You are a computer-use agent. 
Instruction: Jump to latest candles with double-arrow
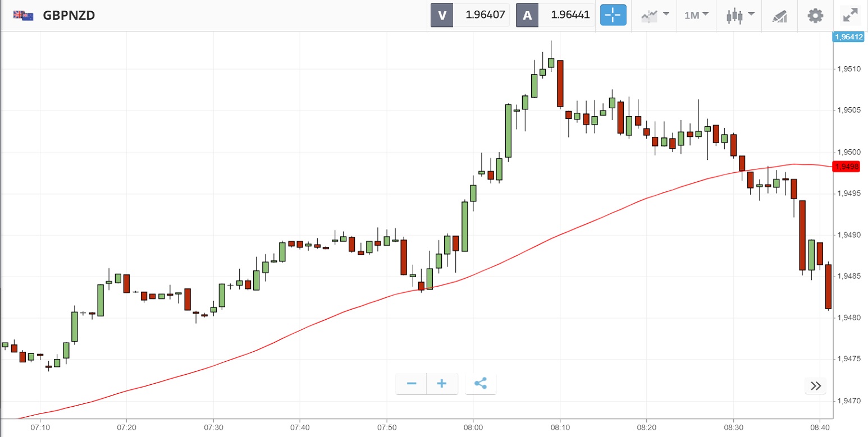816,386
